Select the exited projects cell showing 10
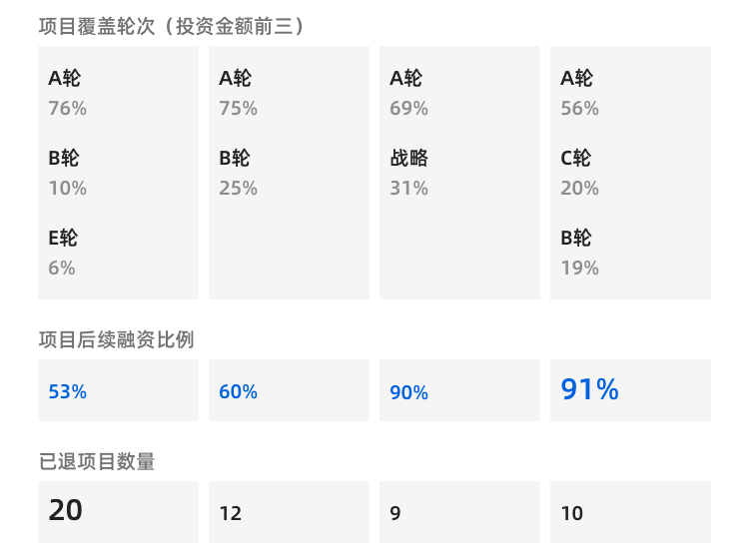The height and width of the screenshot is (560, 749). [x=572, y=513]
